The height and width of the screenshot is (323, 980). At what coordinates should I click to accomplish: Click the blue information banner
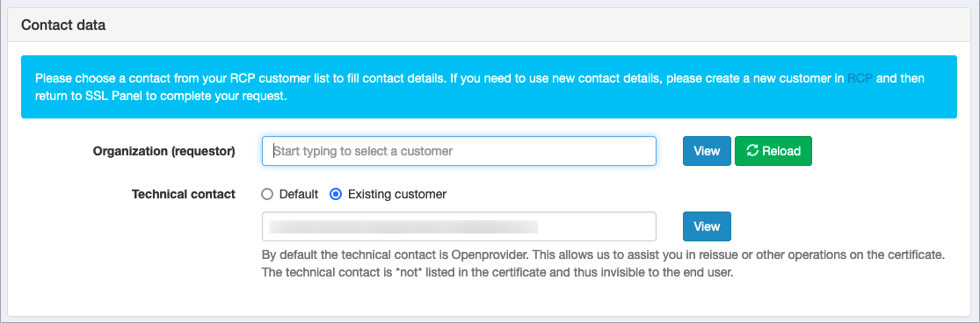489,87
